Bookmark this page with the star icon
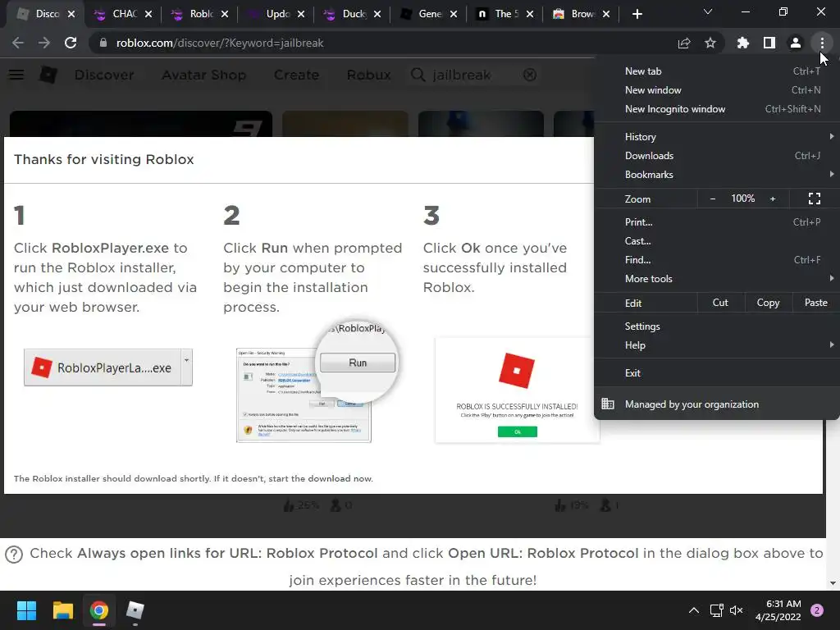Image resolution: width=840 pixels, height=630 pixels. point(710,43)
